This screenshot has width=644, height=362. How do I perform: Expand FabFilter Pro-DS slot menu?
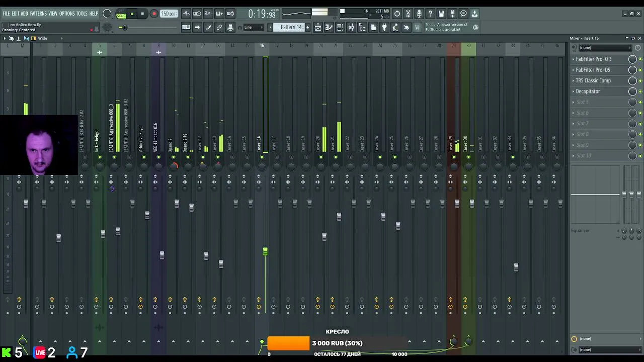(573, 70)
